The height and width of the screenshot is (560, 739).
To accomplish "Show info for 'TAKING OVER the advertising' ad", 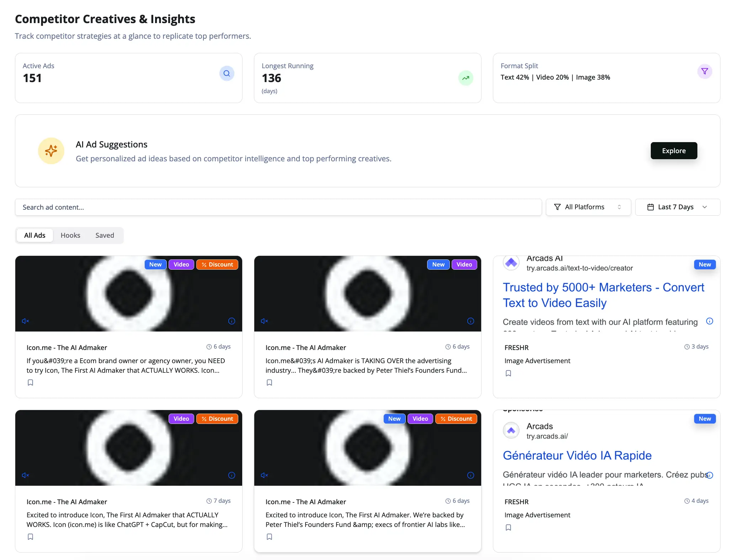I will 470,321.
